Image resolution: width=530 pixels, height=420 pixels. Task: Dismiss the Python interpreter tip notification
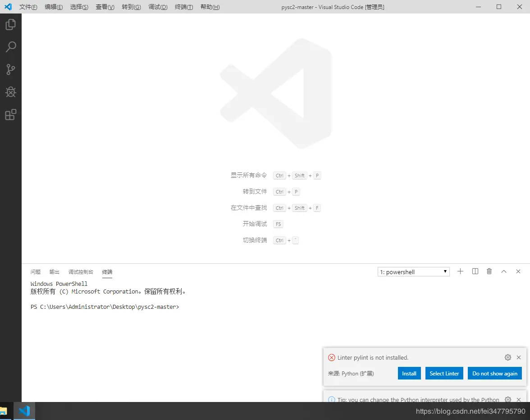tap(519, 399)
